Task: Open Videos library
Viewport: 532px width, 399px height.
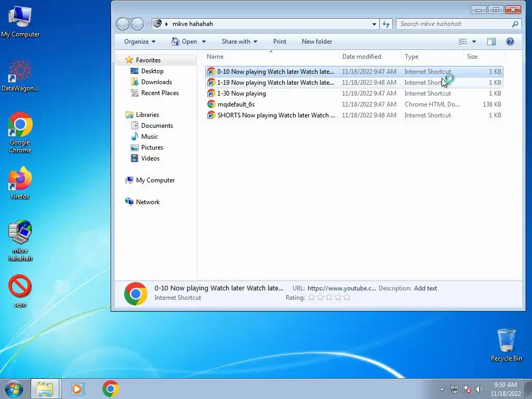Action: pos(150,158)
